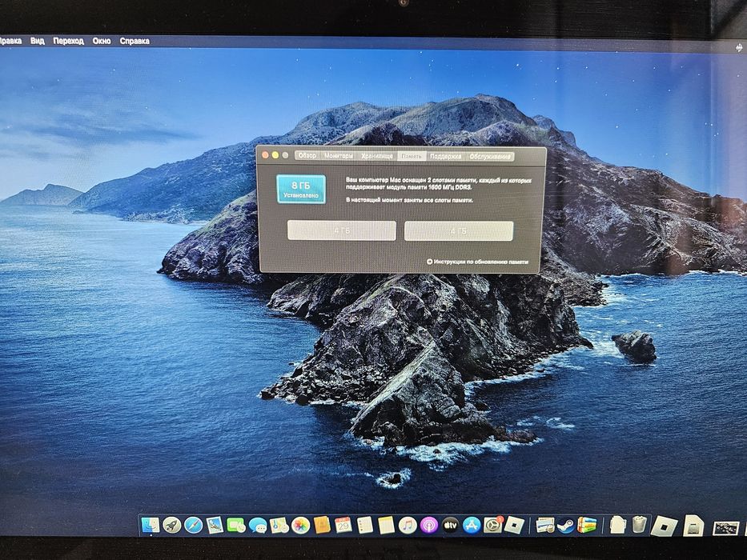Viewport: 747px width, 560px height.
Task: Open Contacts brown book icon
Action: pyautogui.click(x=322, y=526)
